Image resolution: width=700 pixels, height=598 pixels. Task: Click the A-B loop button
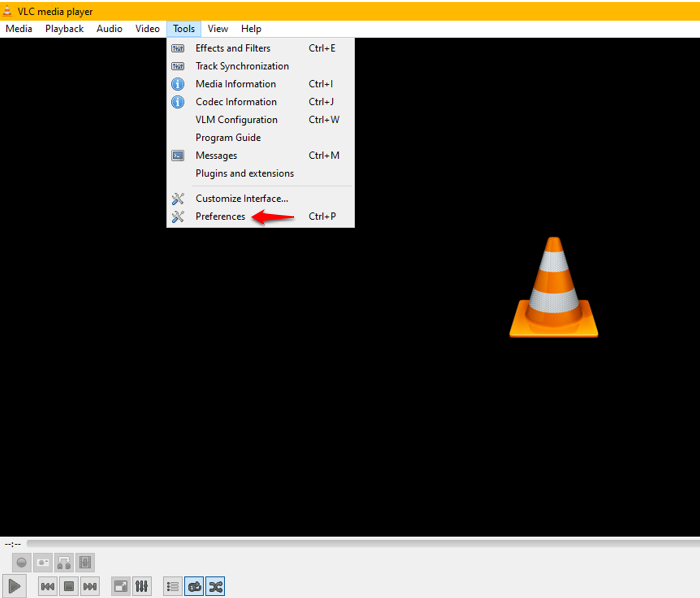click(x=64, y=562)
